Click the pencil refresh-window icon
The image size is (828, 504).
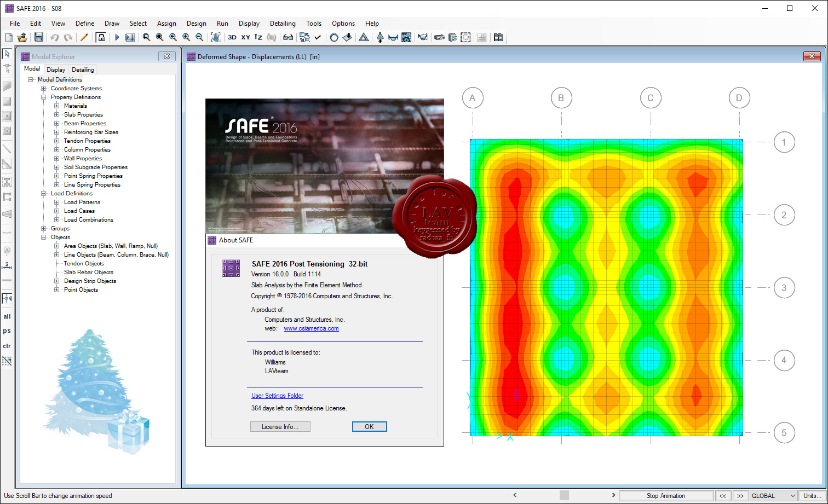pyautogui.click(x=84, y=37)
